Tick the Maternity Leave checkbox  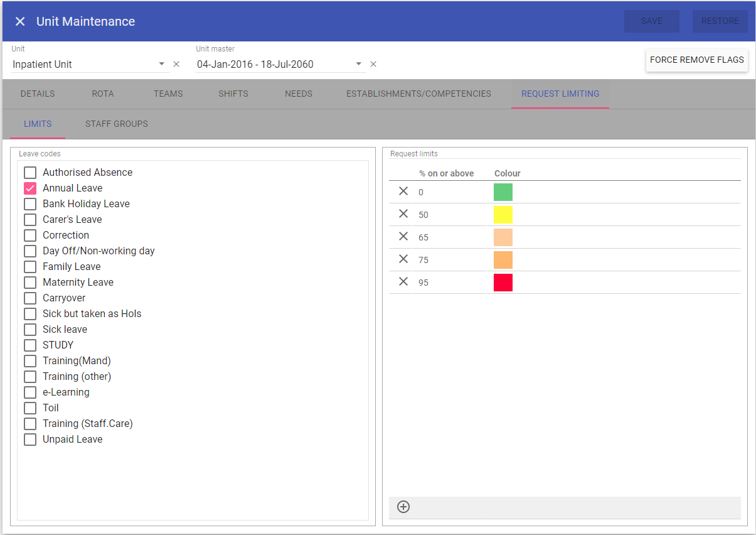30,283
